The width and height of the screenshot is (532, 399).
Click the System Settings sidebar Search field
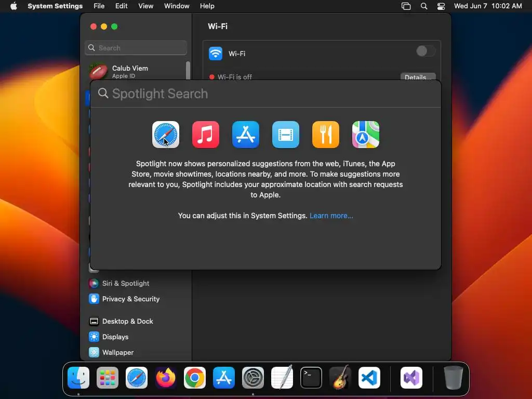[136, 48]
